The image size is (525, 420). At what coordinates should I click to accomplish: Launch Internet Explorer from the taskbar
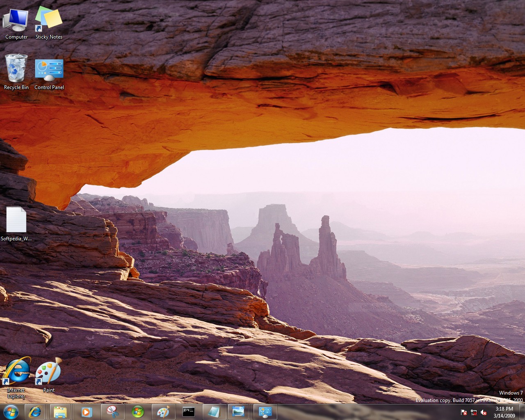tap(35, 412)
